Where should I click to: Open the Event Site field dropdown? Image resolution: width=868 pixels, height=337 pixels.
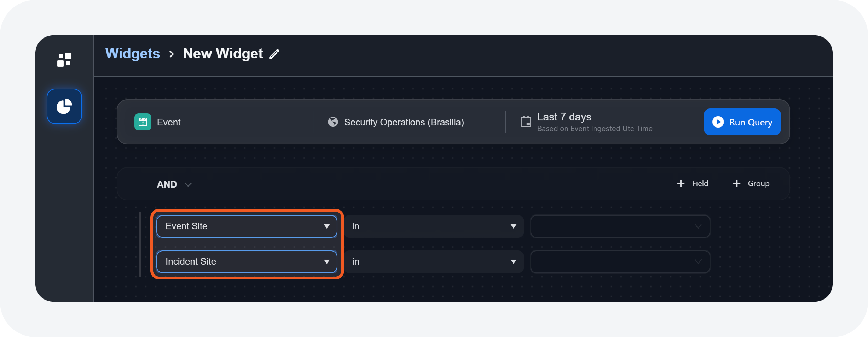(x=247, y=226)
